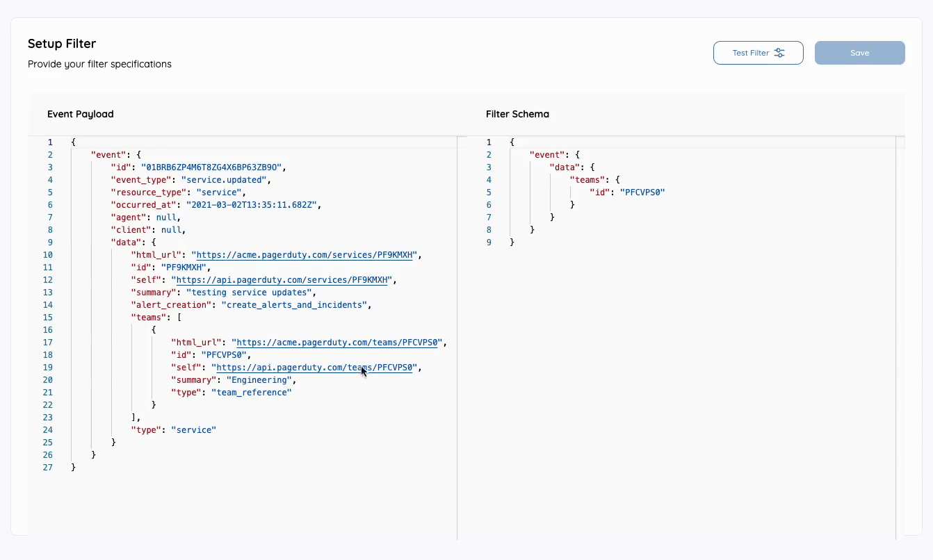Click the sliders icon on Test Filter button

(x=779, y=52)
